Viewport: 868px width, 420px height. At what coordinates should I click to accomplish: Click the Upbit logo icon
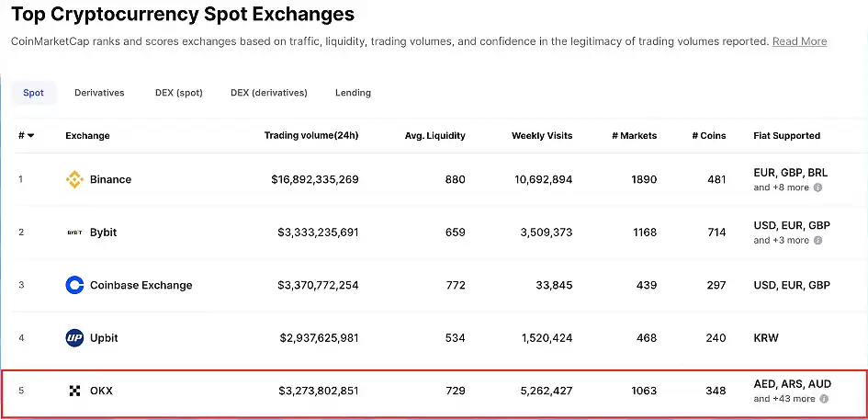coord(75,338)
